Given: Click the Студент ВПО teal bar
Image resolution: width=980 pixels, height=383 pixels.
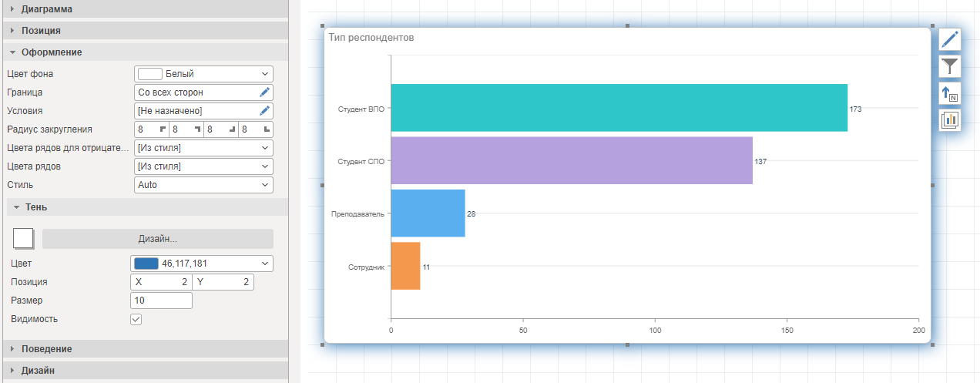Looking at the screenshot, I should 619,108.
